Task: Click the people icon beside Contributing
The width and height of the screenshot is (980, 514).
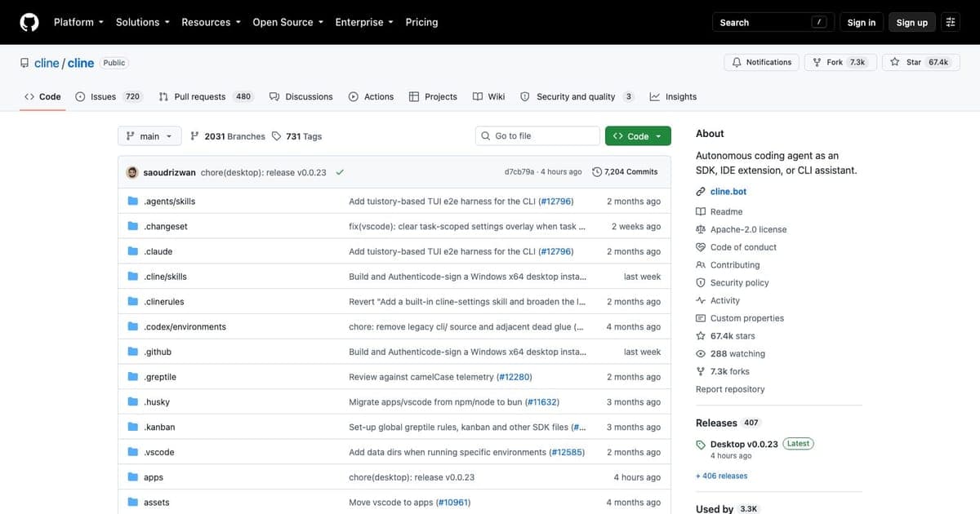Action: click(x=701, y=265)
